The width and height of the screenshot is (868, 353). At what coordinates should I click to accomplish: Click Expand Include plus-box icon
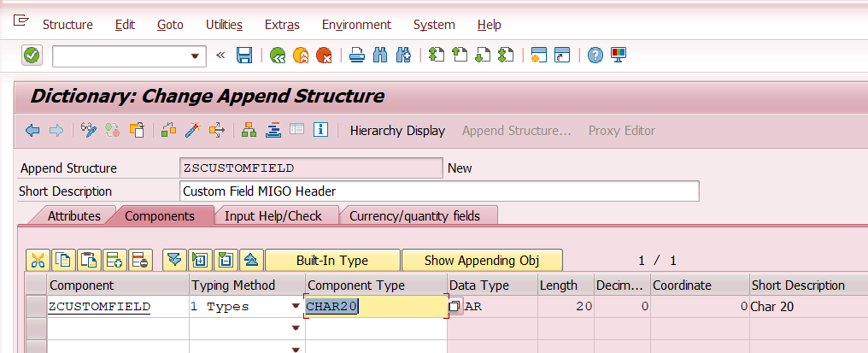point(200,260)
